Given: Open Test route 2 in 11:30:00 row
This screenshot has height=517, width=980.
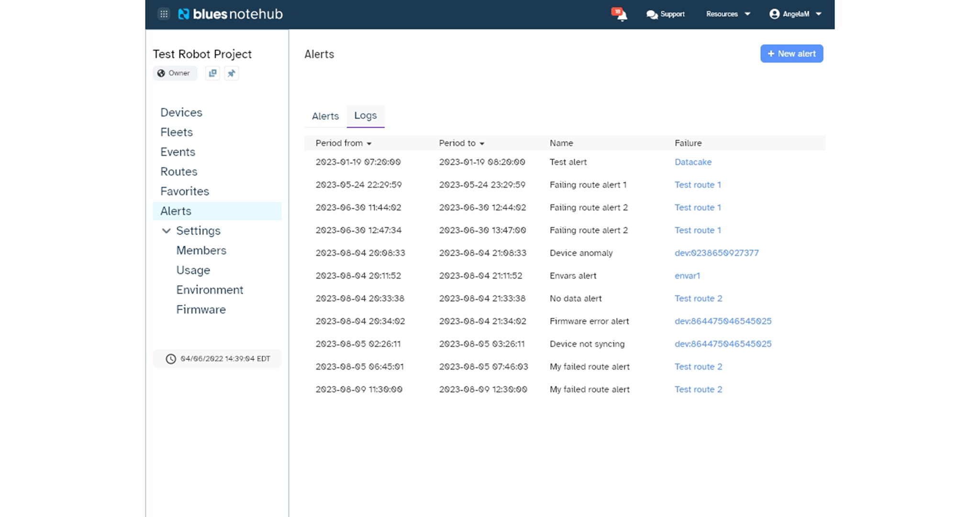Looking at the screenshot, I should [698, 390].
